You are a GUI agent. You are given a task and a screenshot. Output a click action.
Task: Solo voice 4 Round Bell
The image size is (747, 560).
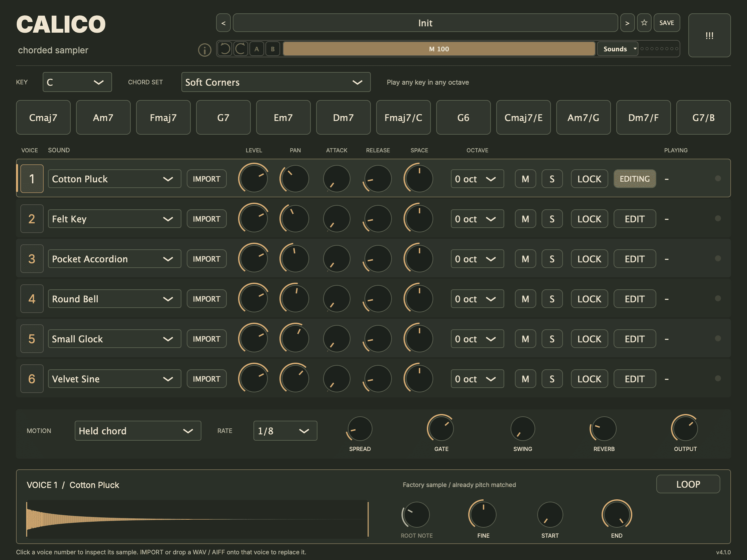point(552,299)
